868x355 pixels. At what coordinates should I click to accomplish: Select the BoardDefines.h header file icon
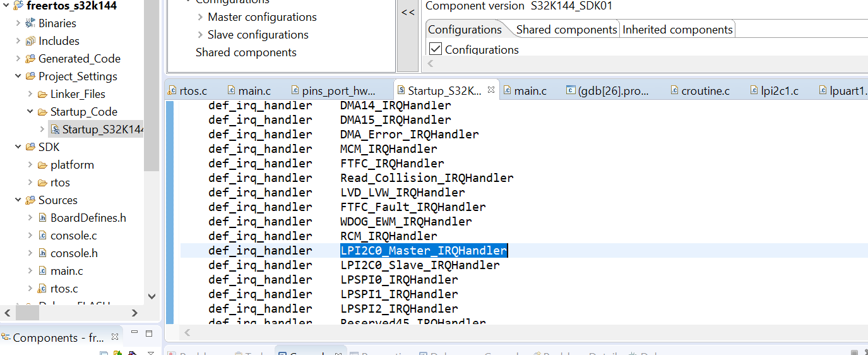[x=42, y=218]
